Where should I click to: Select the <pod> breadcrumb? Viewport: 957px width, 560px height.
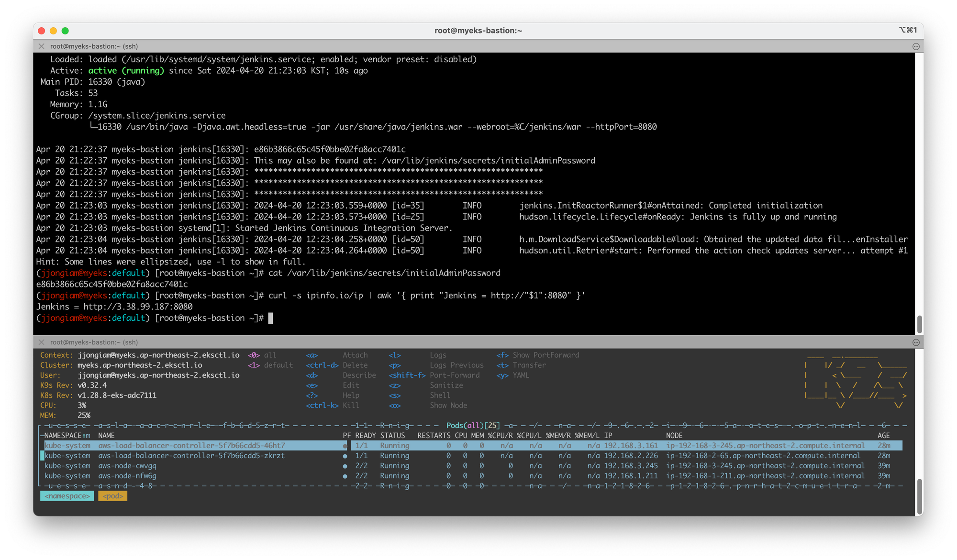tap(112, 496)
